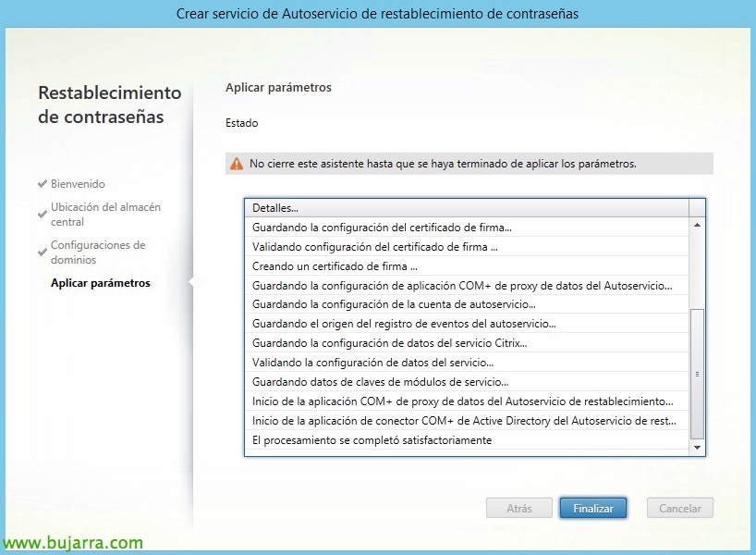Select 'Guardando la configuración de la cuenta de autoservicio' row
The height and width of the screenshot is (555, 756).
click(x=467, y=304)
